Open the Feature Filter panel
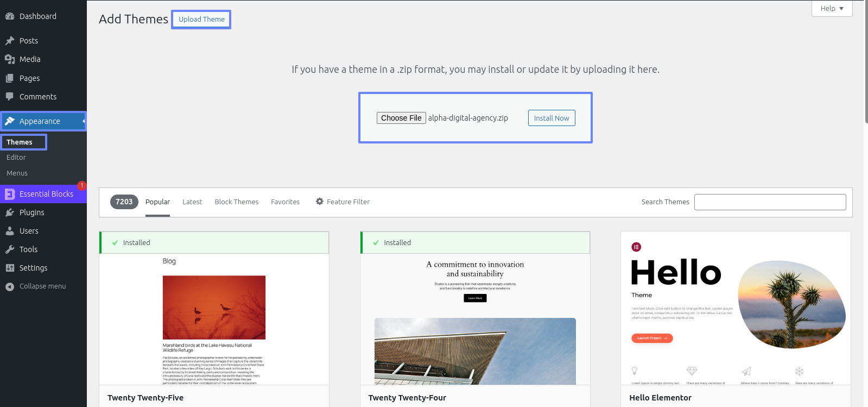Screen dimensions: 868x407 (x=343, y=202)
